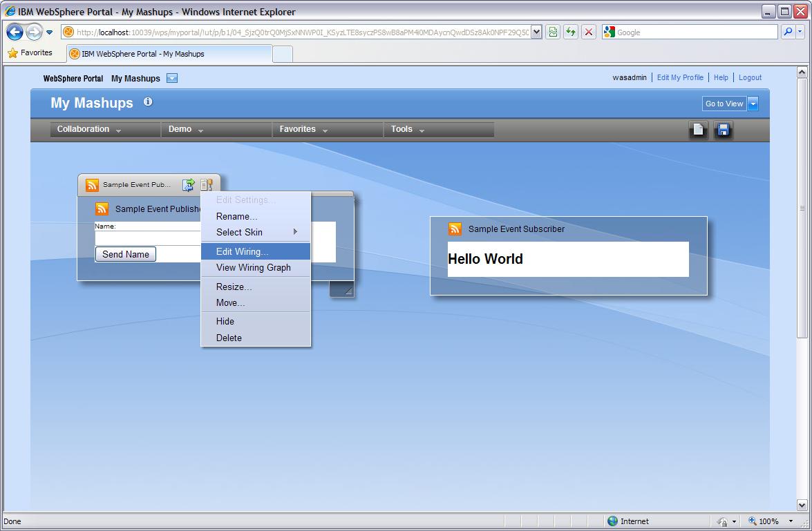Click the save floppy disk icon
The height and width of the screenshot is (531, 812).
coord(724,130)
